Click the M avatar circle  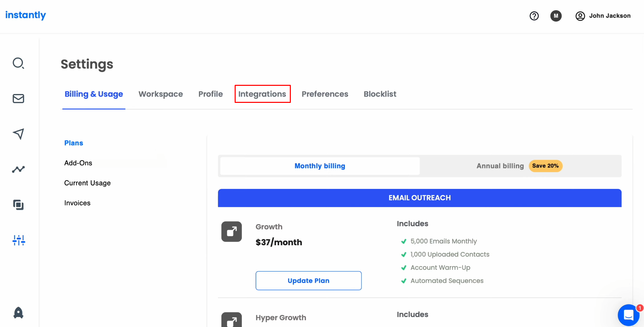556,16
